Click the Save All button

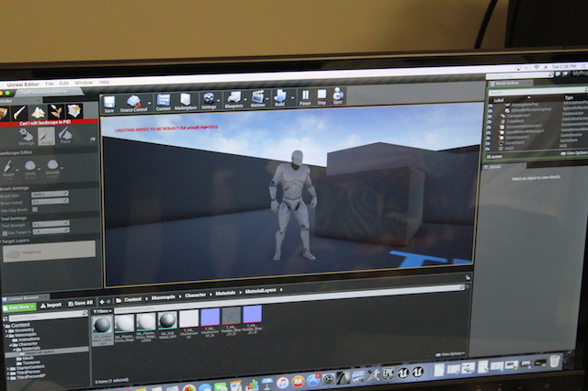pos(80,303)
